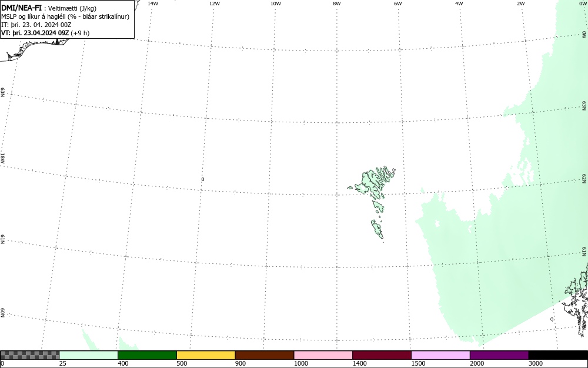Image resolution: width=588 pixels, height=368 pixels.
Task: Click the "3000" legend value
Action: [536, 363]
